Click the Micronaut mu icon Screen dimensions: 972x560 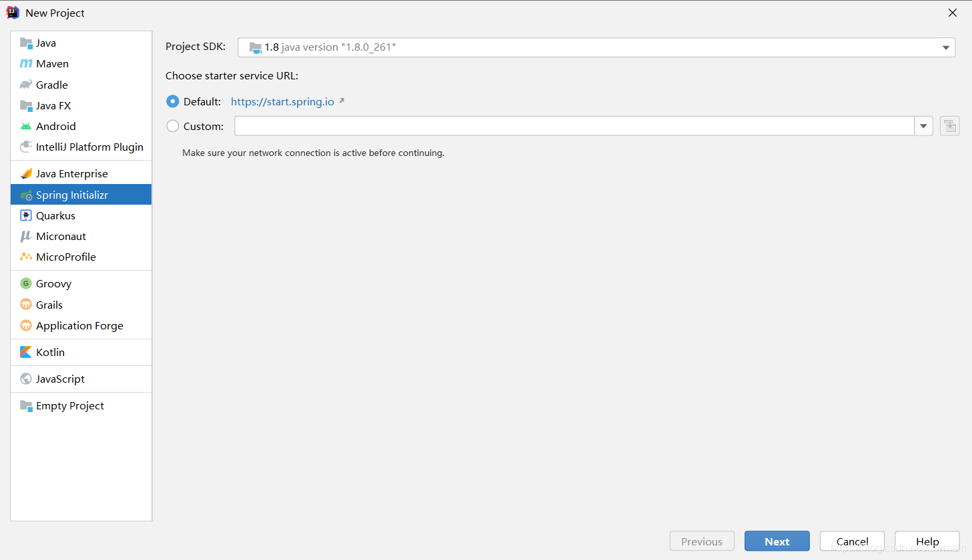click(x=26, y=236)
